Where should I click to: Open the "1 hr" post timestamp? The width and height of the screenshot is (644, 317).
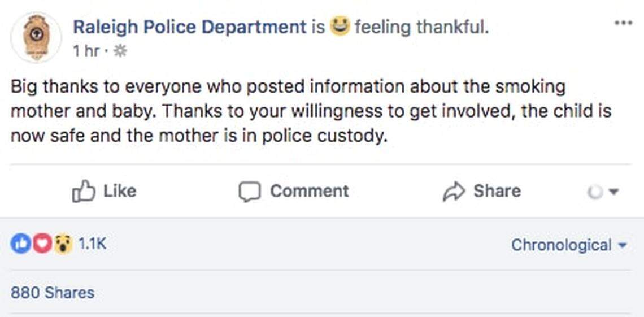click(86, 51)
